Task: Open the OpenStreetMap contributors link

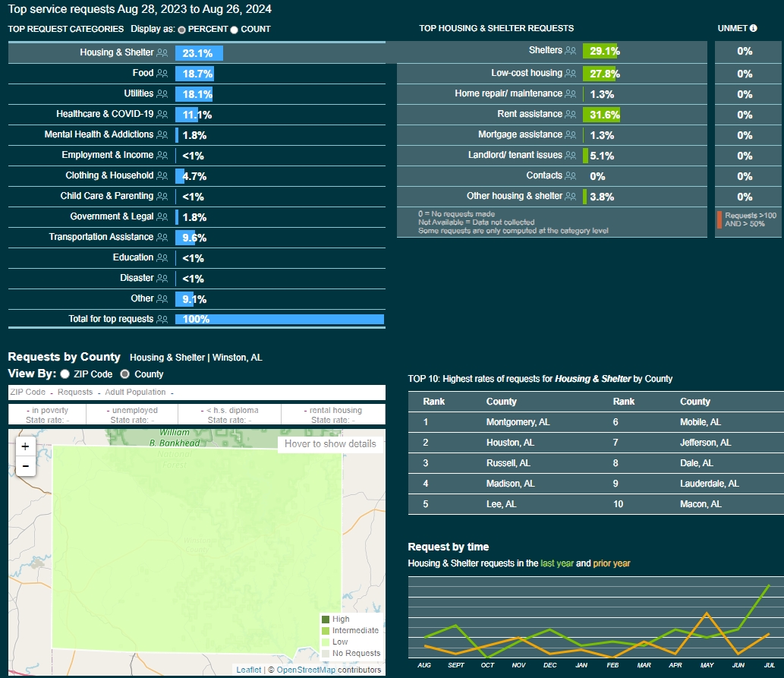Action: [x=305, y=670]
